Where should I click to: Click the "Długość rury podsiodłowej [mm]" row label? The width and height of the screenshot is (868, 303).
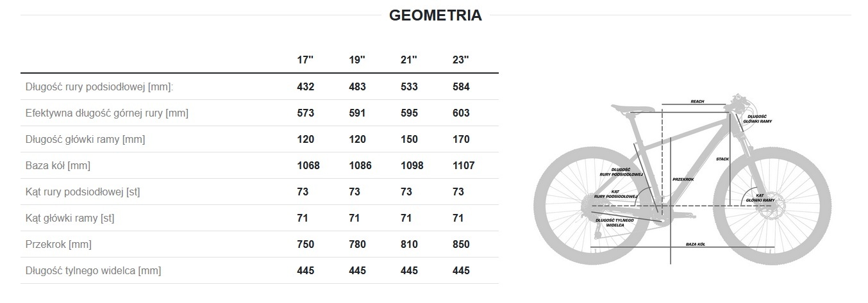click(99, 86)
